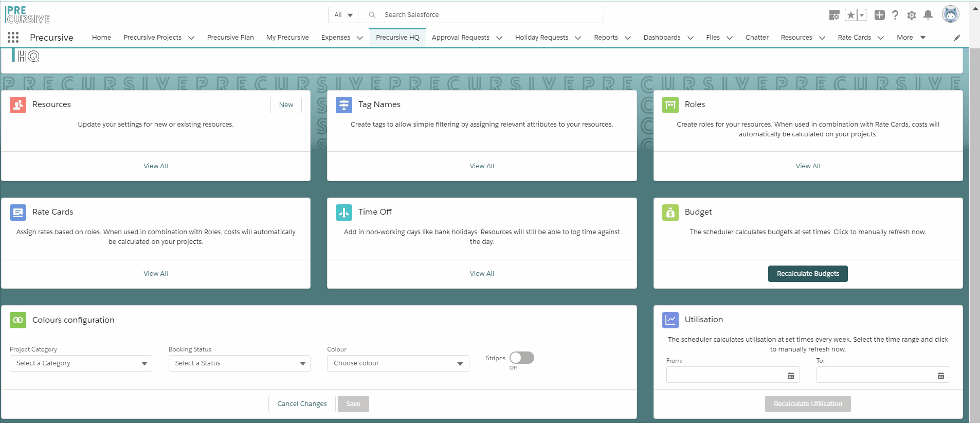Open the More navigation menu
The height and width of the screenshot is (423, 980).
(911, 38)
